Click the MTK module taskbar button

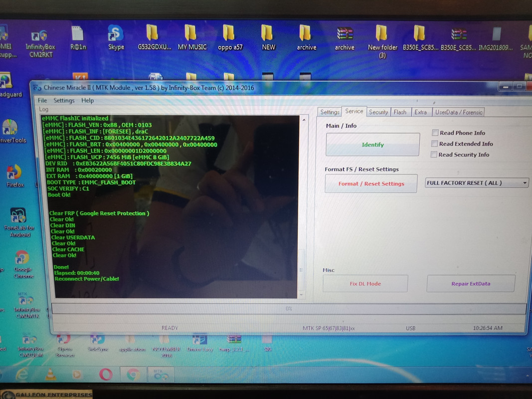tap(161, 375)
